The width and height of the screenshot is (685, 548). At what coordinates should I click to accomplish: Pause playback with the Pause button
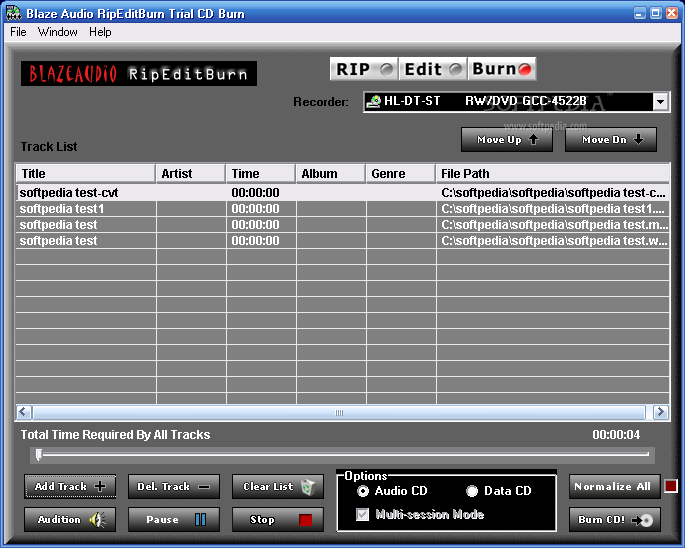point(174,520)
